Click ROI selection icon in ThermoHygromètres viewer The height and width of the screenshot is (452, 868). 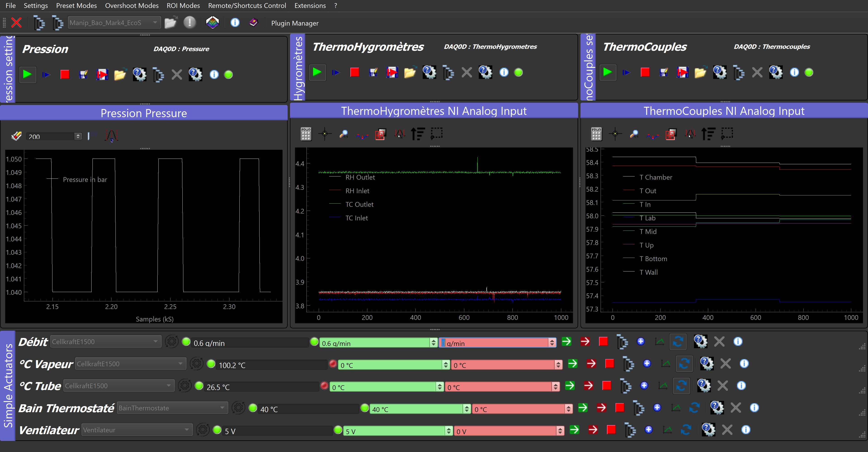pos(437,134)
